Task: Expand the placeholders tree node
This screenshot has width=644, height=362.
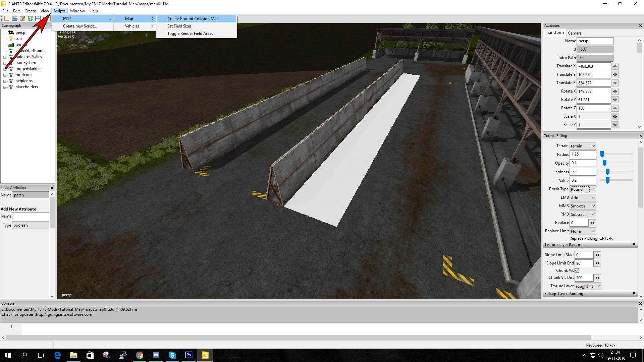Action: point(5,87)
